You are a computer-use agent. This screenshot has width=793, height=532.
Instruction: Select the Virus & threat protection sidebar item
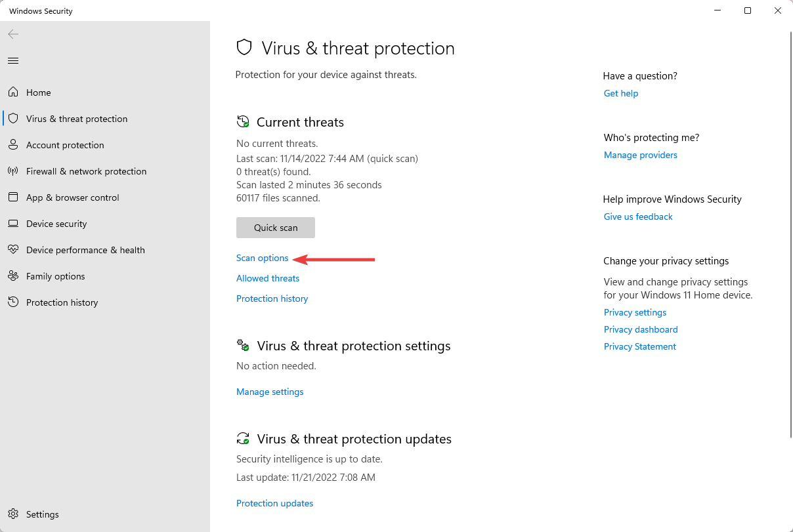(x=105, y=119)
